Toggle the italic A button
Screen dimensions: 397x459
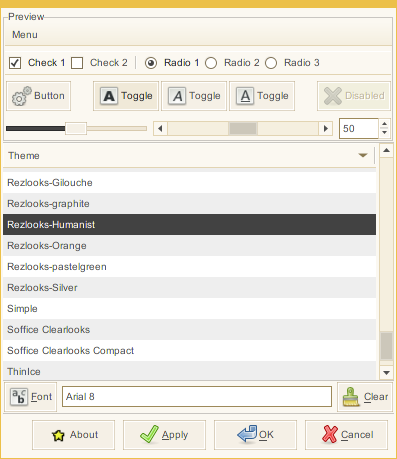194,96
